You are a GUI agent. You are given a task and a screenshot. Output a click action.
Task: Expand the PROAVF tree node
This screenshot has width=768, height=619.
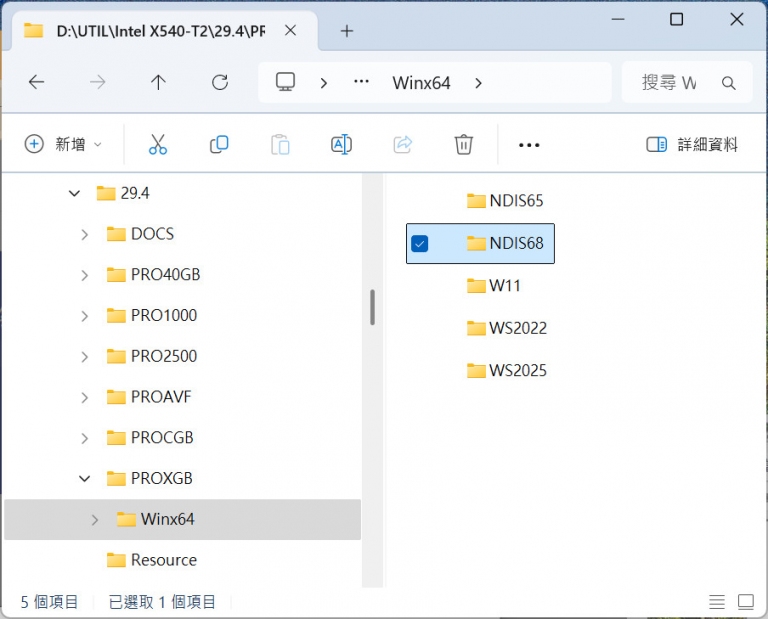(x=84, y=397)
